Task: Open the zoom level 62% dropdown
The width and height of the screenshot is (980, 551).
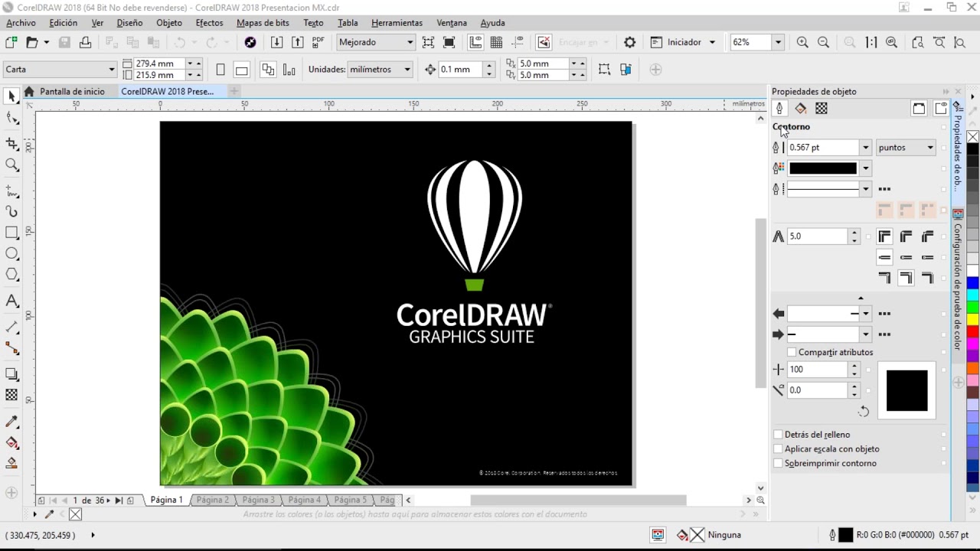Action: click(778, 42)
